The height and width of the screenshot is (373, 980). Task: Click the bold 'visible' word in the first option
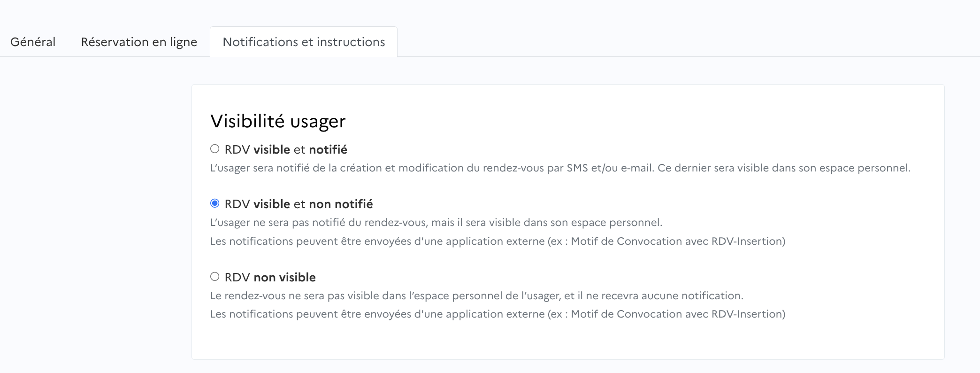(272, 149)
